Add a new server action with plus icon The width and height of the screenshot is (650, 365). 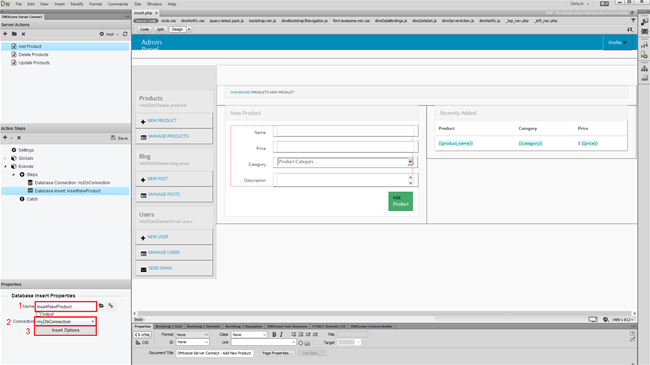coord(5,34)
